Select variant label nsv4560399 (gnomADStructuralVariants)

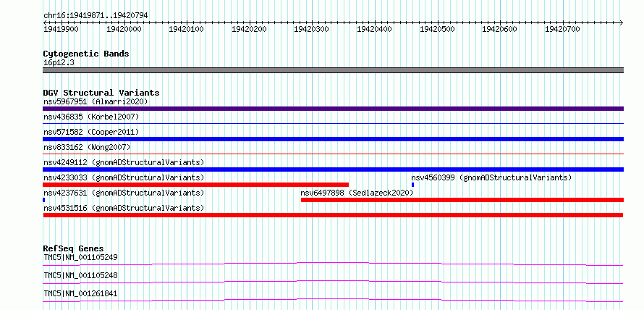tap(491, 177)
